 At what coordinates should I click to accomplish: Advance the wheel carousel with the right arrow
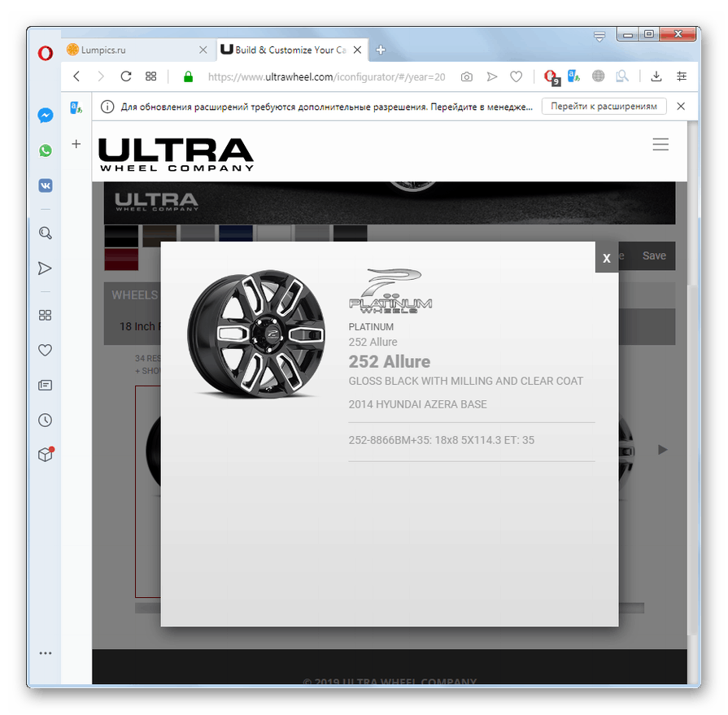[662, 449]
